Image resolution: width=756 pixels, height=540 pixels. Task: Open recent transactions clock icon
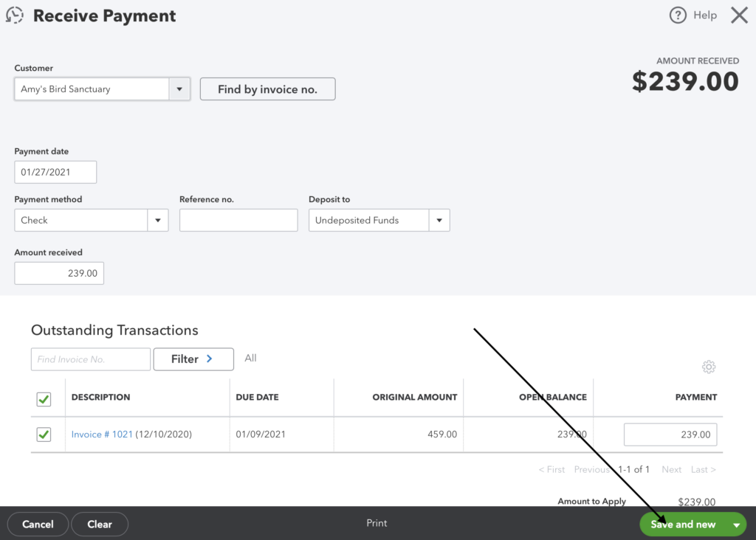[x=15, y=15]
